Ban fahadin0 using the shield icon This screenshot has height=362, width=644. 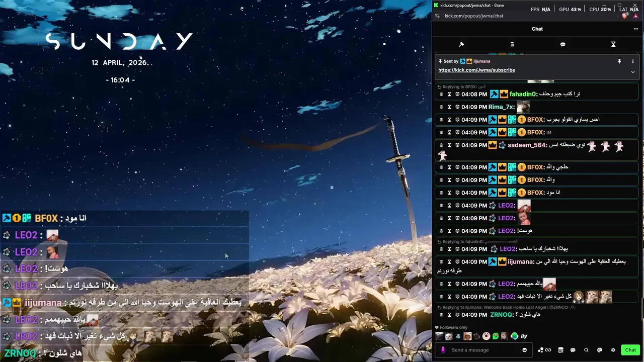pyautogui.click(x=457, y=94)
